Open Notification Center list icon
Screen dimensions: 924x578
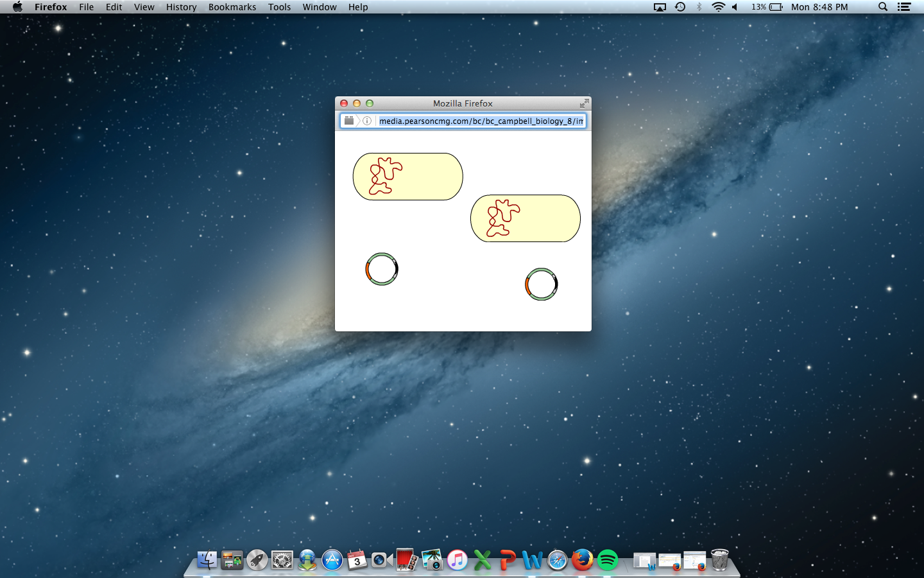click(x=904, y=7)
